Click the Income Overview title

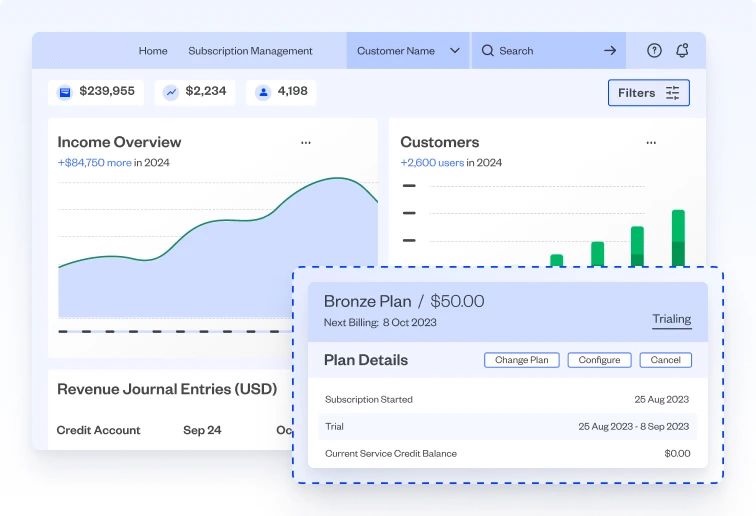pyautogui.click(x=119, y=142)
